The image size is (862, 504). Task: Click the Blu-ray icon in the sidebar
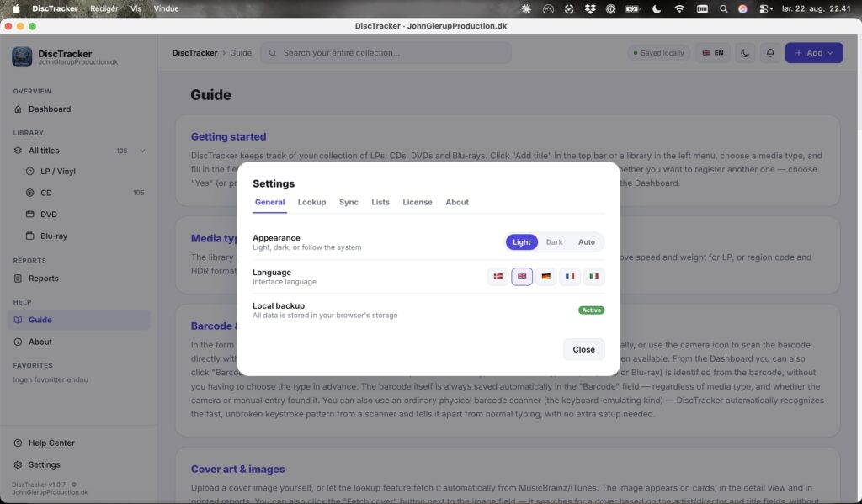[30, 236]
